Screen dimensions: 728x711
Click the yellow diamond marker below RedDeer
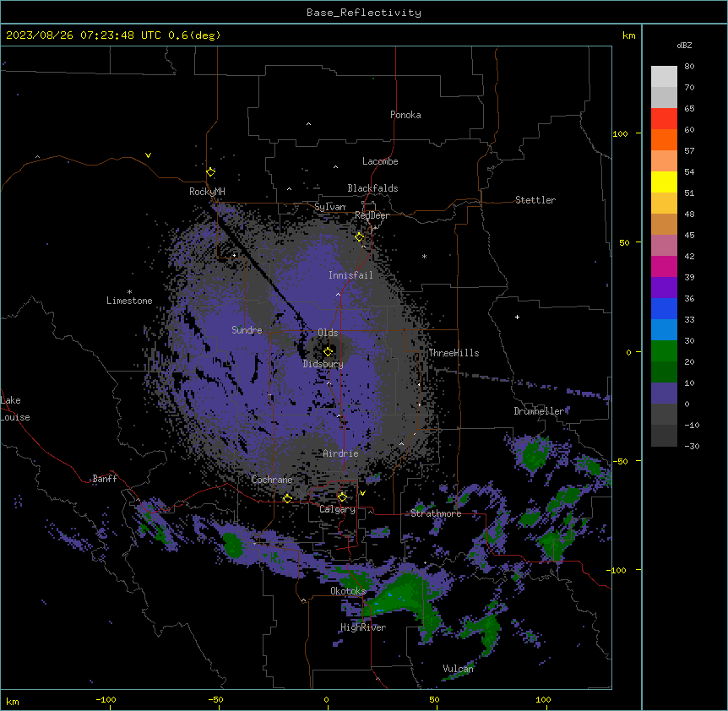click(x=360, y=237)
